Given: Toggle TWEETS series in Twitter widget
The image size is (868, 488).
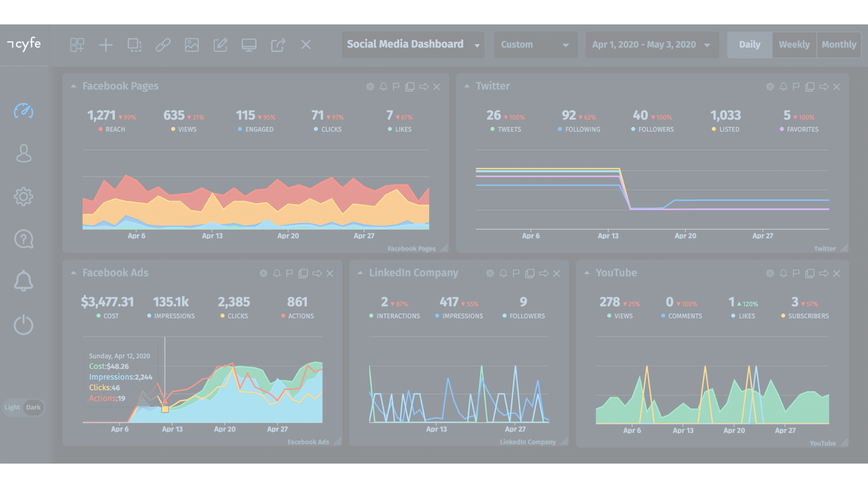Looking at the screenshot, I should point(505,129).
